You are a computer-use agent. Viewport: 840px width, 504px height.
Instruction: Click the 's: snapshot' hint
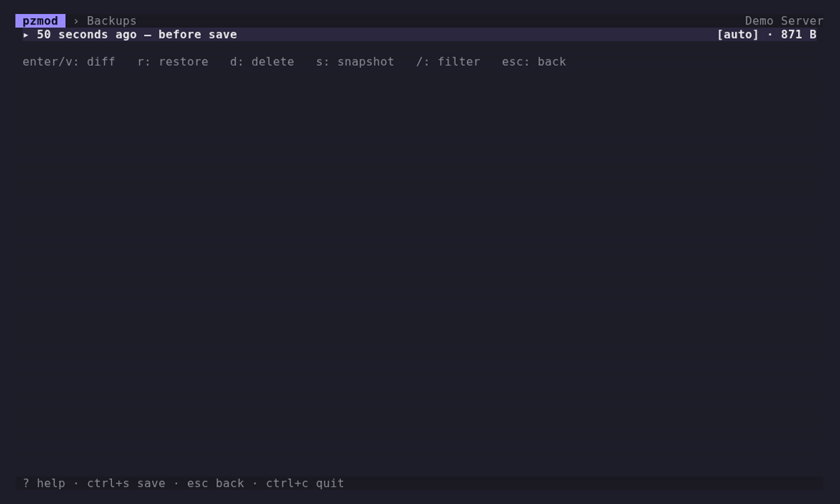click(355, 62)
